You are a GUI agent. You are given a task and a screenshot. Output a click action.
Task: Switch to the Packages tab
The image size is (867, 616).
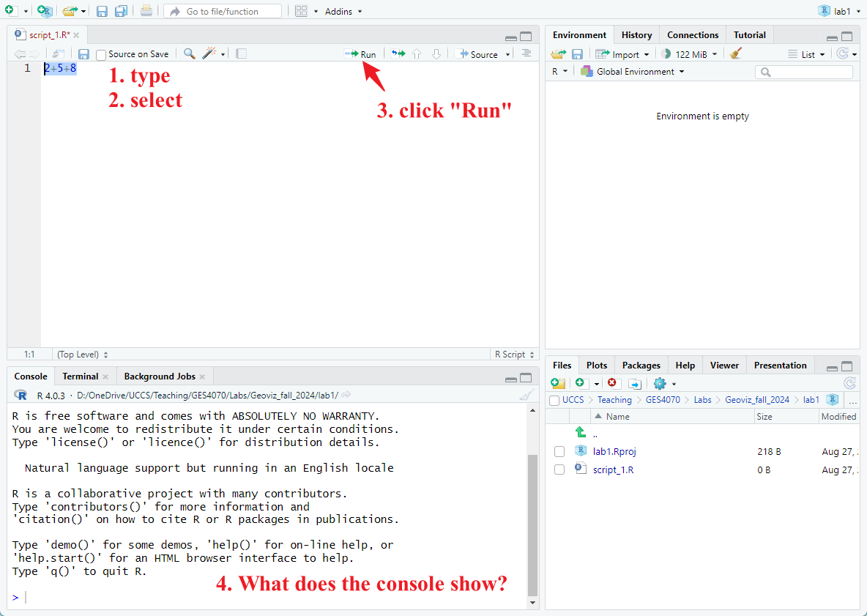pyautogui.click(x=641, y=365)
